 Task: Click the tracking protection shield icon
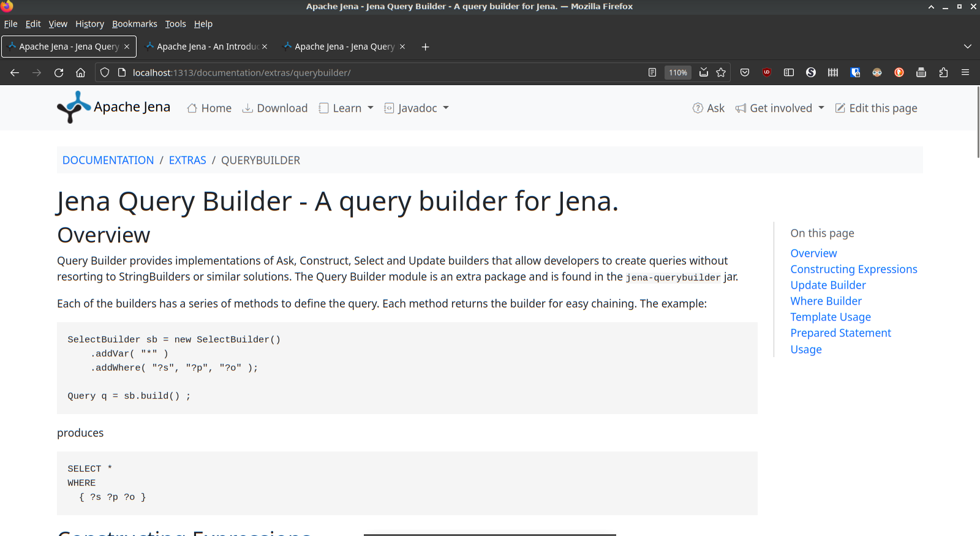[x=105, y=72]
